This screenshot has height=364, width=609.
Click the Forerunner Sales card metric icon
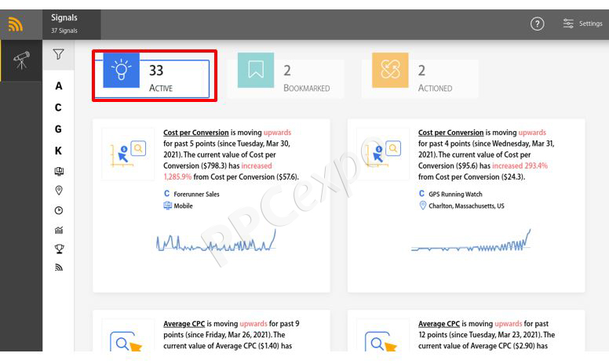point(128,154)
